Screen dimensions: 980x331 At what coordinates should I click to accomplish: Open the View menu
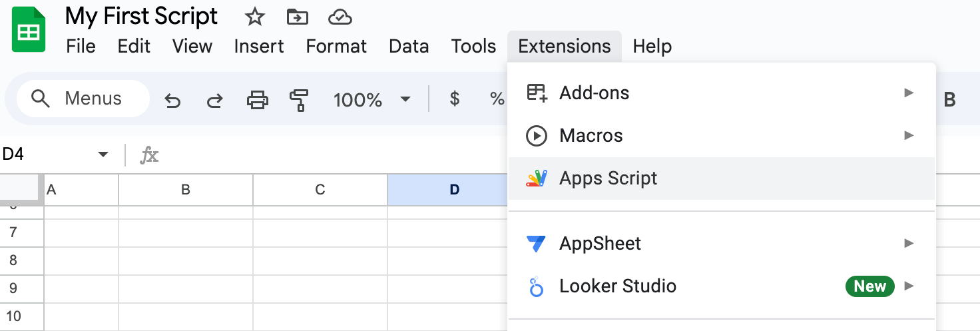(192, 46)
